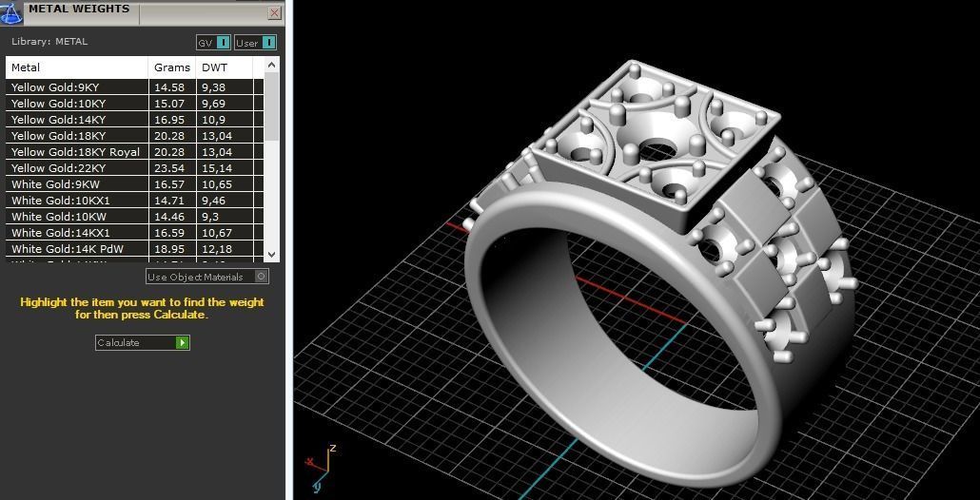
Task: Click the Calculate button
Action: coord(142,343)
